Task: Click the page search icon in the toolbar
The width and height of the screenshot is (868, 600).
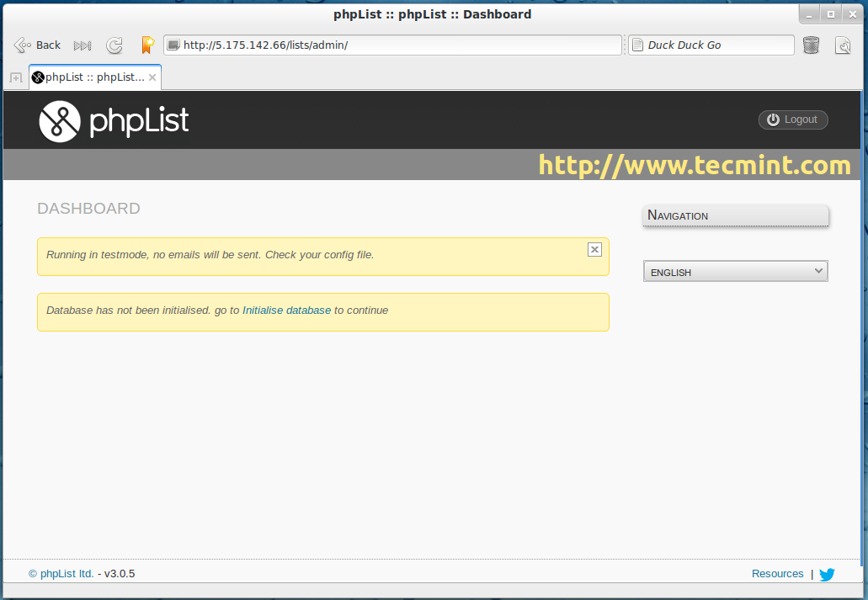Action: (x=843, y=45)
